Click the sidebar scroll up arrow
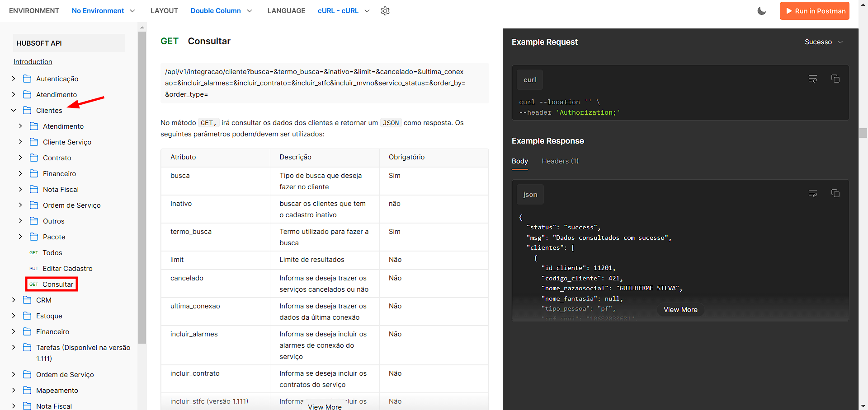868x410 pixels. pyautogui.click(x=142, y=27)
